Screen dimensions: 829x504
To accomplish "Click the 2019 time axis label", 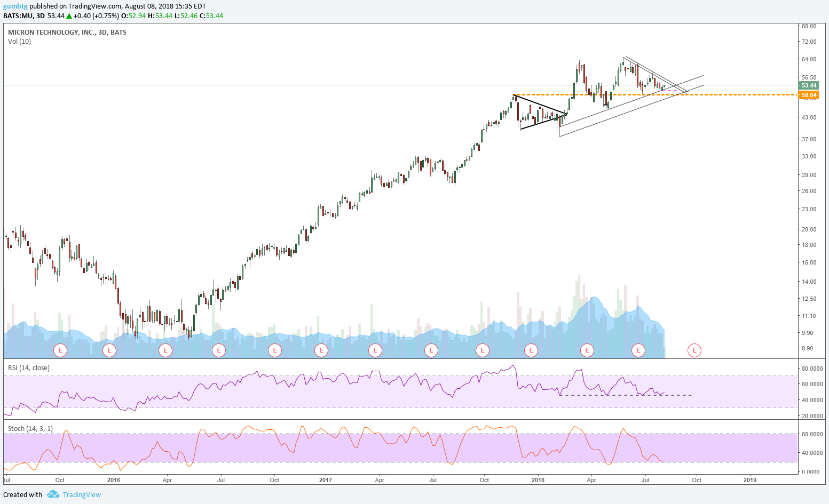I will point(750,480).
